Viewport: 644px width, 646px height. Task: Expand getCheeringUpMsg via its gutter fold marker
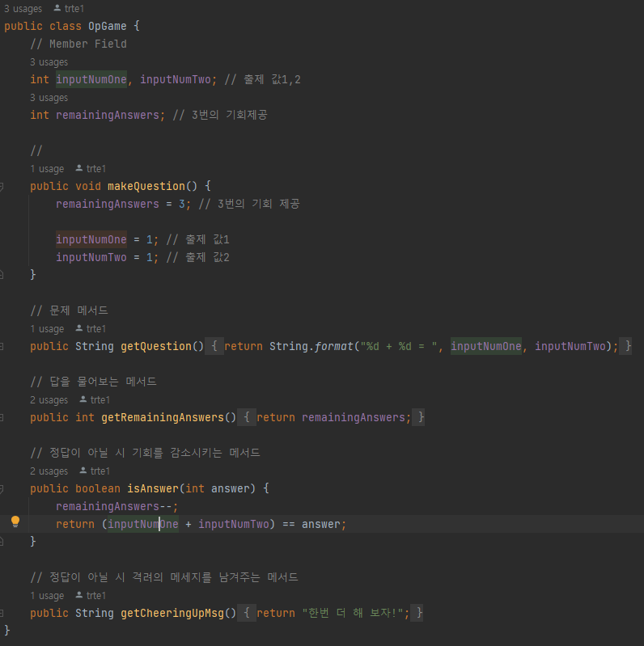(x=2, y=613)
